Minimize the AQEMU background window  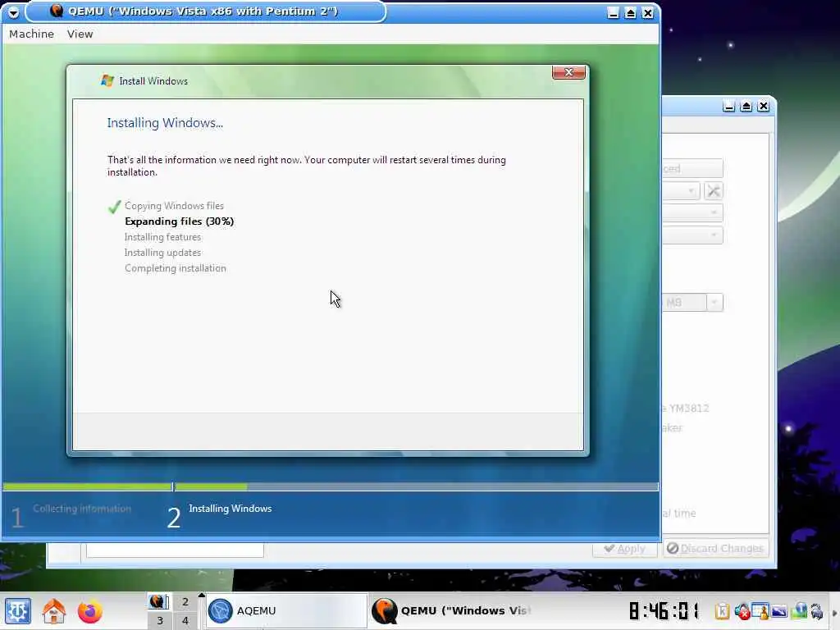point(728,106)
